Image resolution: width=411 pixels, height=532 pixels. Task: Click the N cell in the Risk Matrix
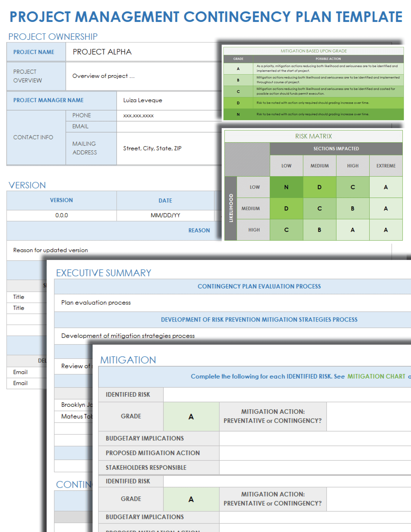pos(286,187)
